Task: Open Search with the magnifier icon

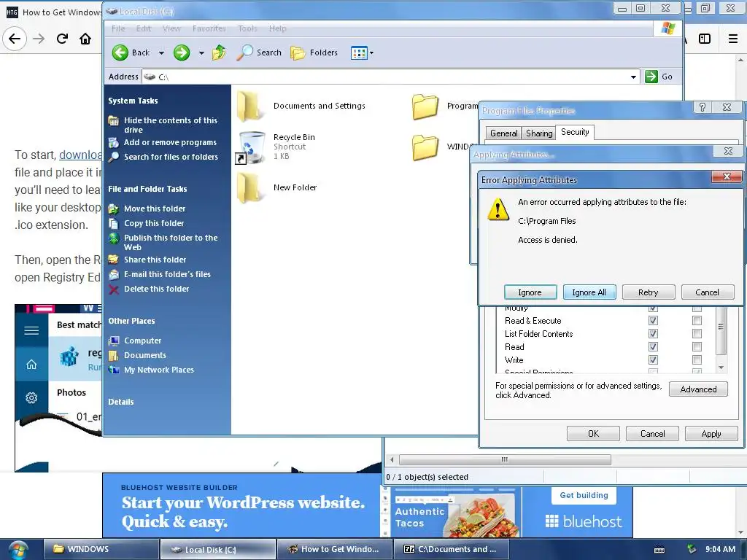Action: (244, 52)
